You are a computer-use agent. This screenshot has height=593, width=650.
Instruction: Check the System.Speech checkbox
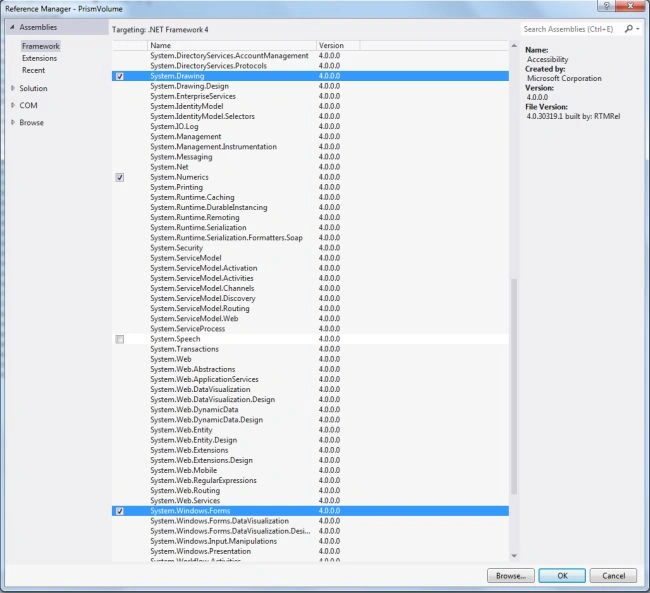(120, 339)
